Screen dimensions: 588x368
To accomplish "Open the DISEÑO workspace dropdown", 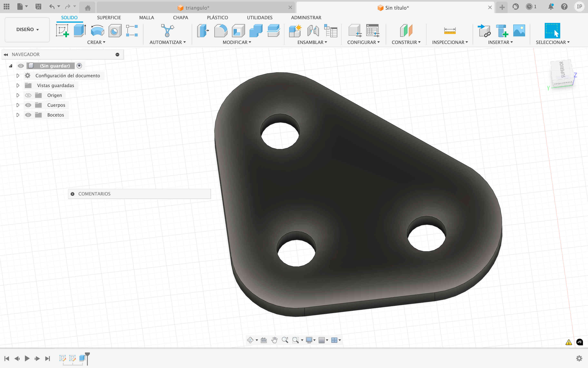I will [x=27, y=29].
